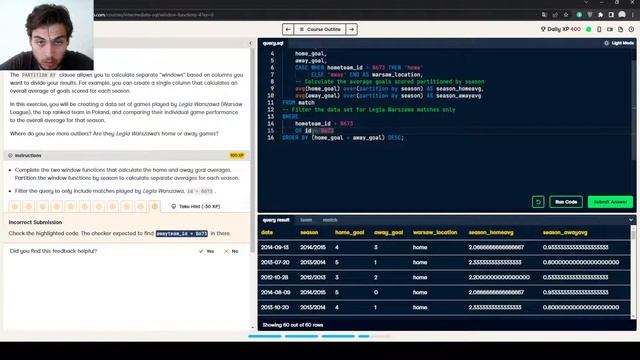The height and width of the screenshot is (360, 640).
Task: Go to the previous exercise arrow
Action: 288,29
